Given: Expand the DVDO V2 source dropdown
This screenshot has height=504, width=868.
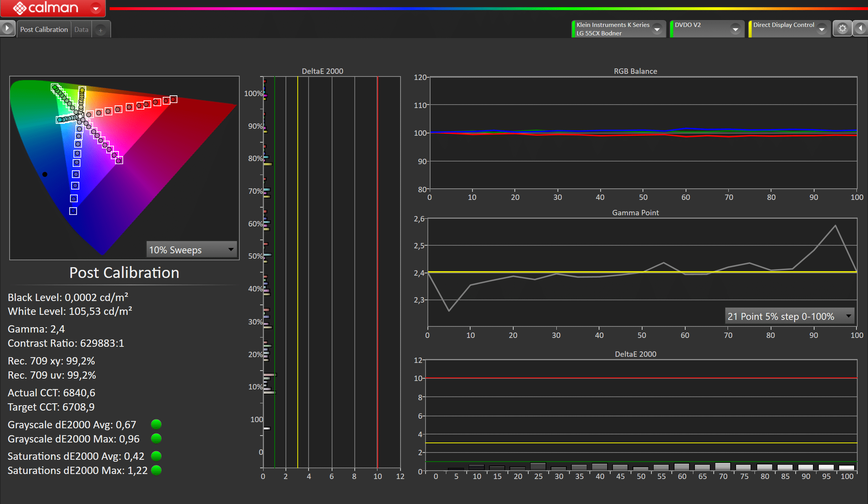Looking at the screenshot, I should pyautogui.click(x=735, y=29).
